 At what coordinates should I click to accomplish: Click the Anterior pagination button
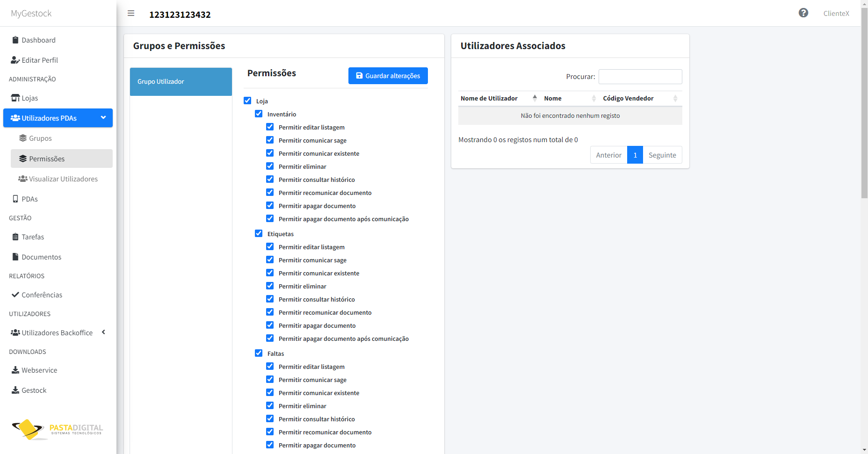click(x=608, y=155)
